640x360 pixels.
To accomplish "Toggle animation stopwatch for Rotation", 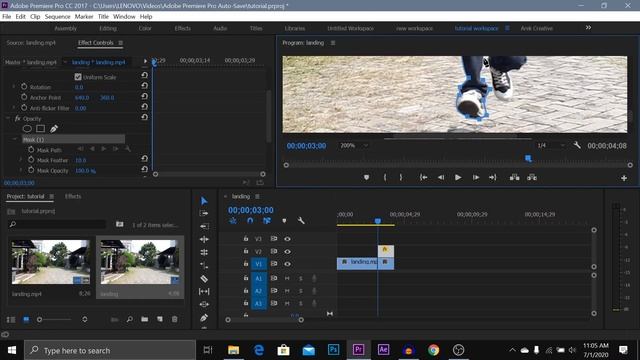I will pos(24,87).
